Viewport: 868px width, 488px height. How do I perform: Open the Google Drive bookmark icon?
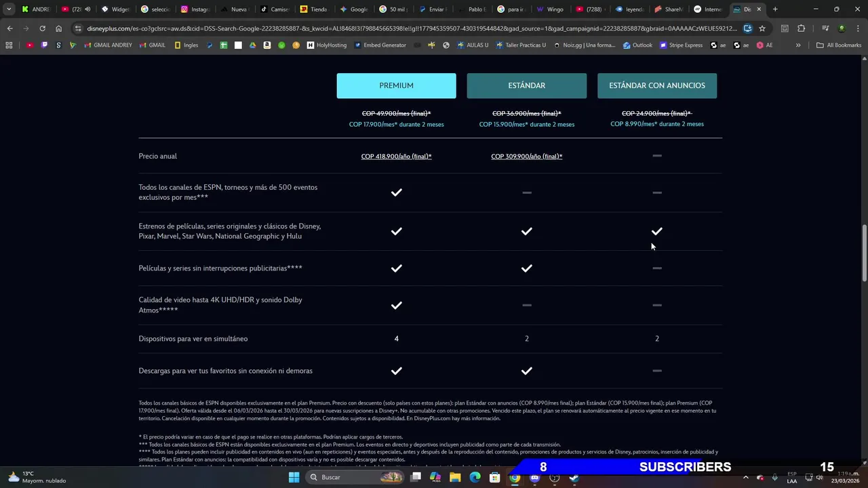point(252,45)
